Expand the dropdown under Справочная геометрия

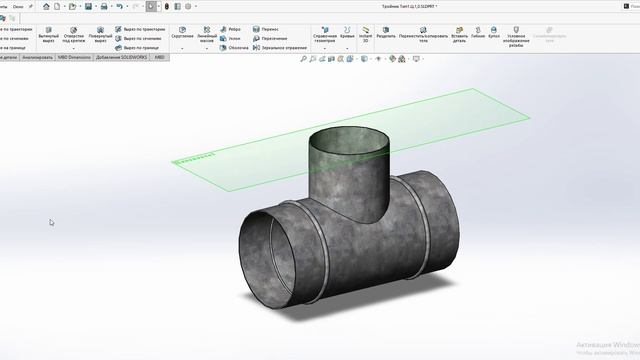coord(325,49)
